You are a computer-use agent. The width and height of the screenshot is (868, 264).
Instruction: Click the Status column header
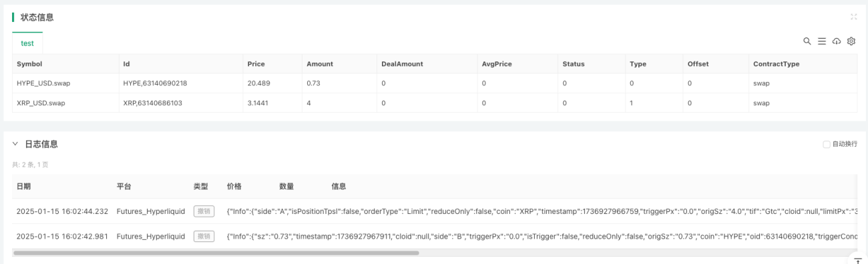(x=574, y=64)
